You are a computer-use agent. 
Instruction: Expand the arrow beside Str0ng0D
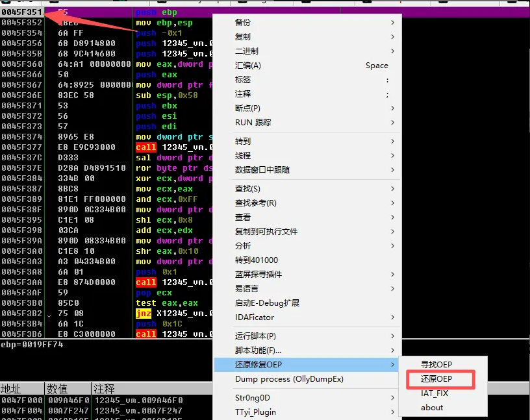click(392, 398)
